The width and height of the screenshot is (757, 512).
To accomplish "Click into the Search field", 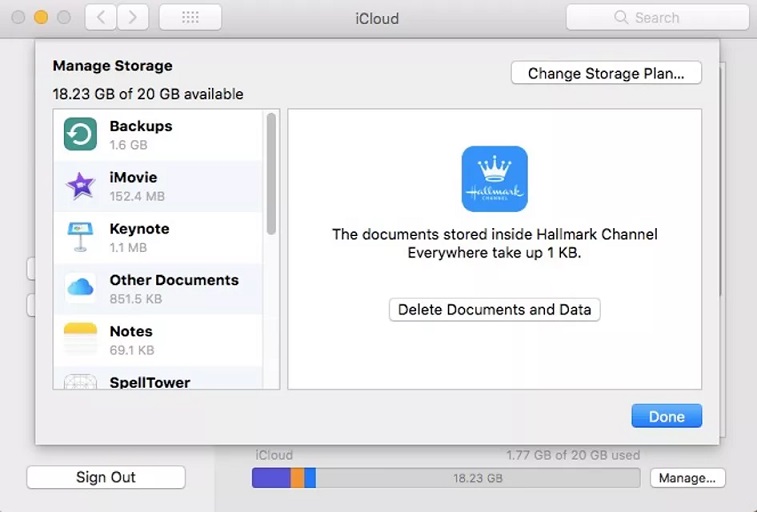I will (x=656, y=18).
